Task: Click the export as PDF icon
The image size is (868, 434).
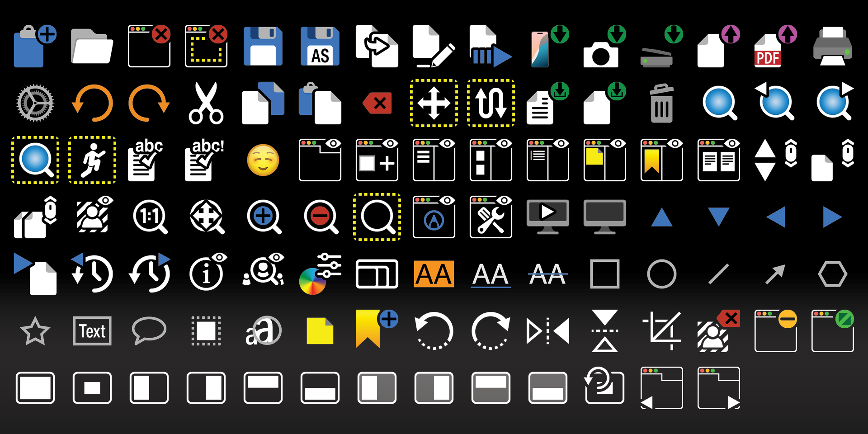Action: coord(776,46)
